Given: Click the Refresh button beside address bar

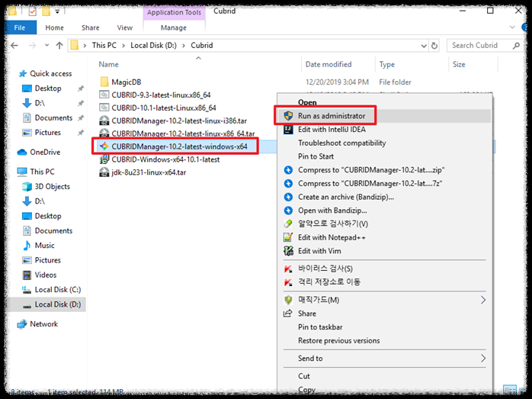Looking at the screenshot, I should [x=434, y=46].
